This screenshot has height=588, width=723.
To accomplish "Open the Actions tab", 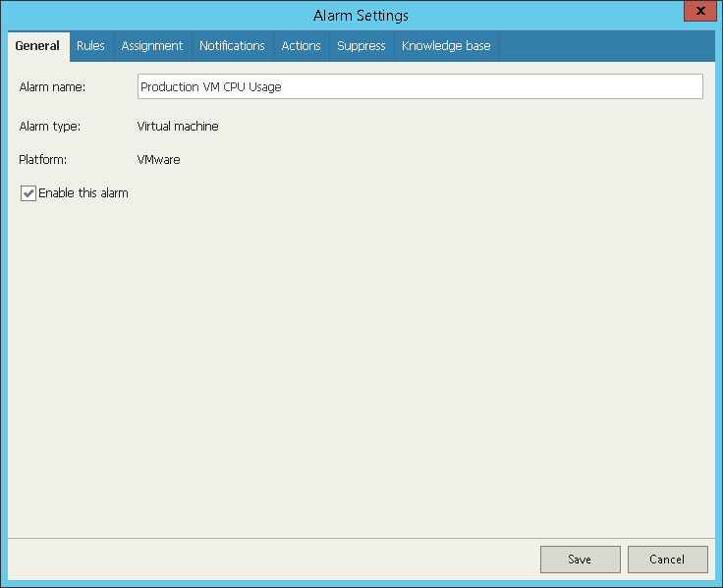I will pos(302,46).
